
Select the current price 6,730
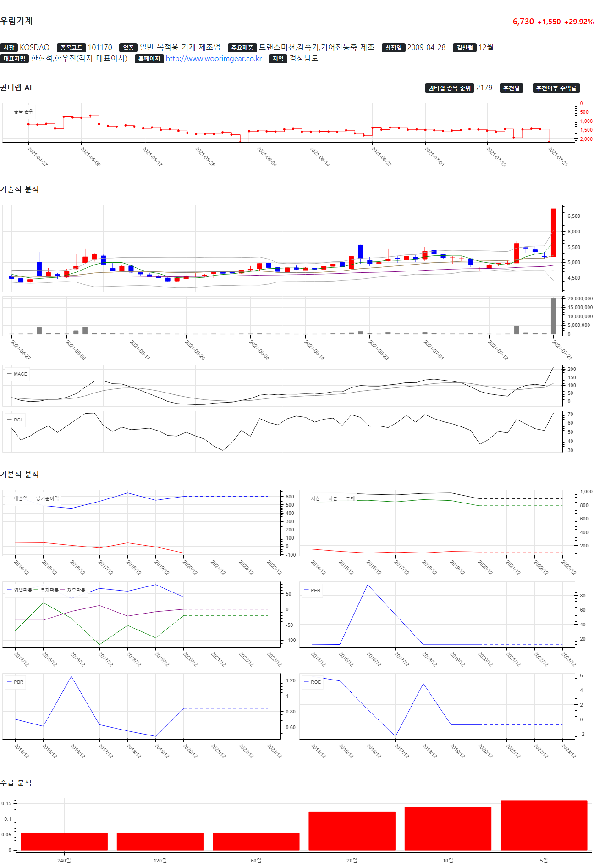tap(523, 22)
